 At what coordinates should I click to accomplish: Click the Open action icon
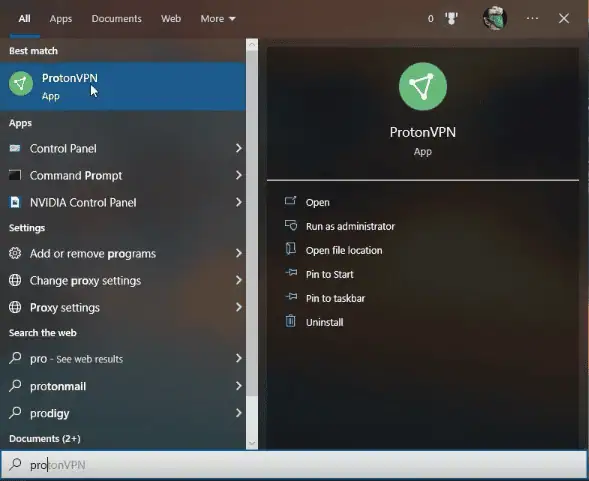[x=290, y=201]
